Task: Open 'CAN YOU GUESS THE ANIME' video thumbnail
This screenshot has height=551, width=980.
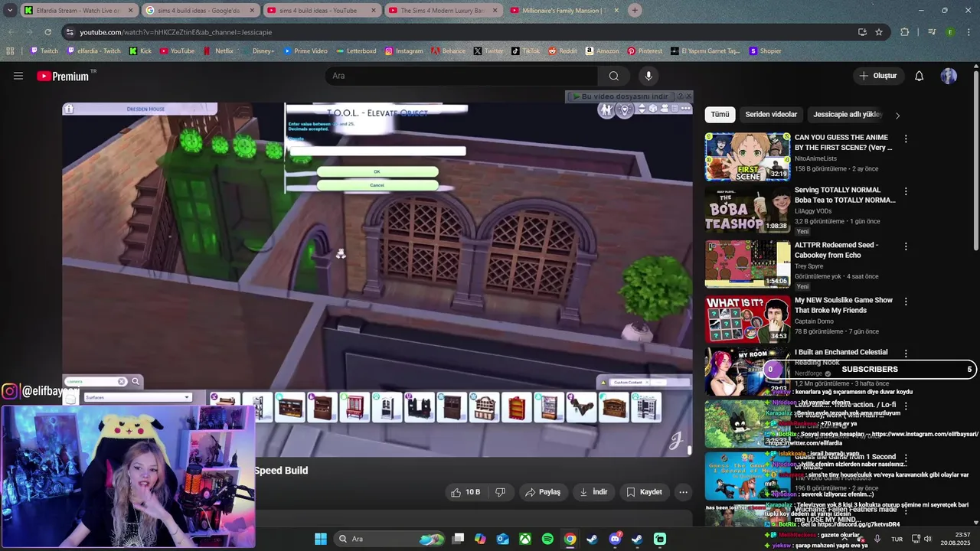Action: [747, 157]
